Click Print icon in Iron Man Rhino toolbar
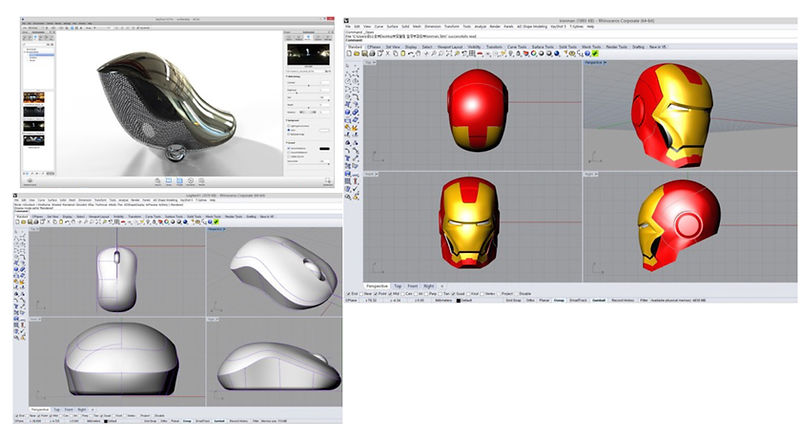This screenshot has height=439, width=800. coord(372,53)
